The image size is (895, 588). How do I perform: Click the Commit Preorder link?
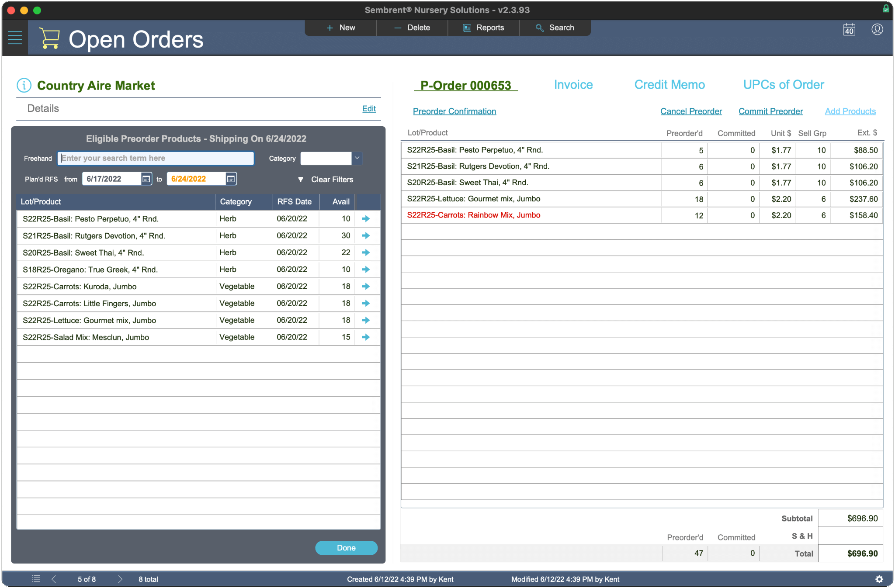pyautogui.click(x=770, y=111)
